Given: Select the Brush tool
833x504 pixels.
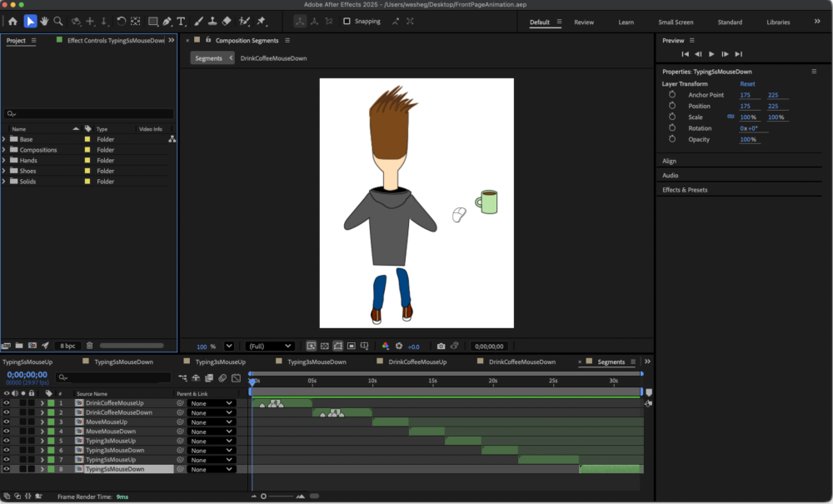Looking at the screenshot, I should pyautogui.click(x=198, y=22).
